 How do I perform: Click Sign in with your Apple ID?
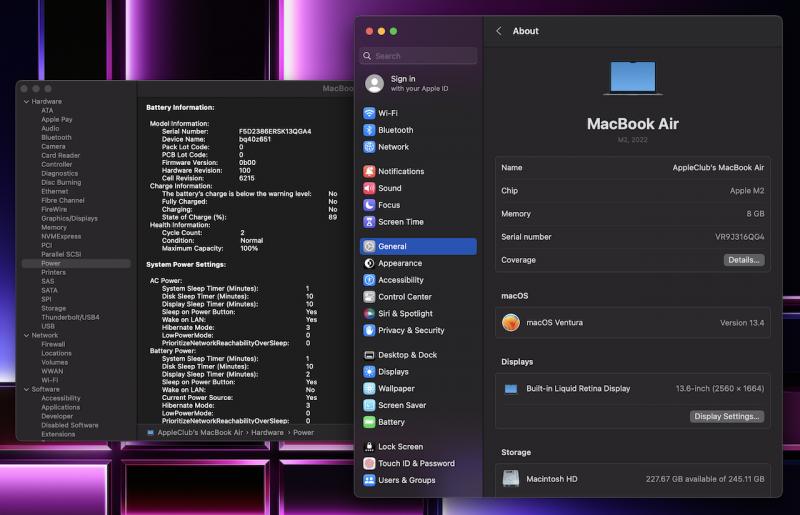pyautogui.click(x=404, y=83)
